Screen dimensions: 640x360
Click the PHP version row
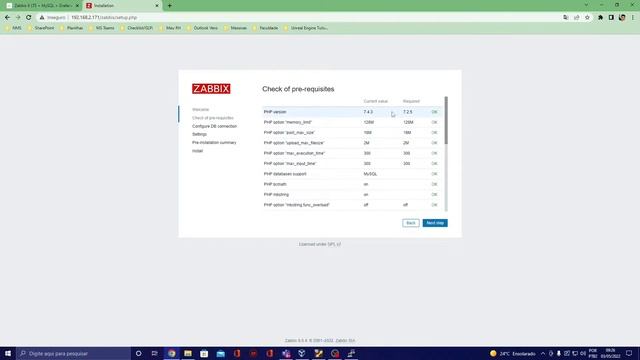click(x=352, y=112)
